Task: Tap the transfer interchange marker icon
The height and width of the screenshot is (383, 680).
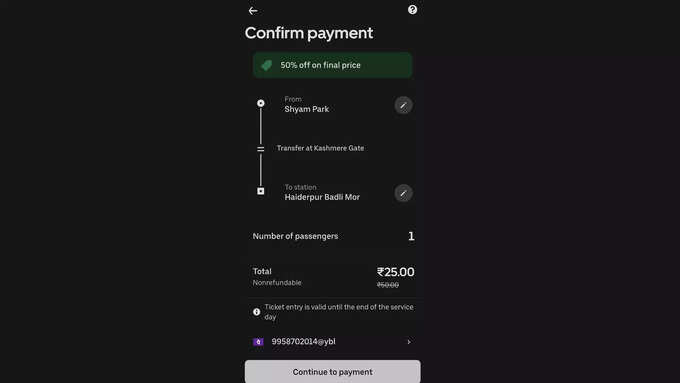Action: (x=261, y=149)
